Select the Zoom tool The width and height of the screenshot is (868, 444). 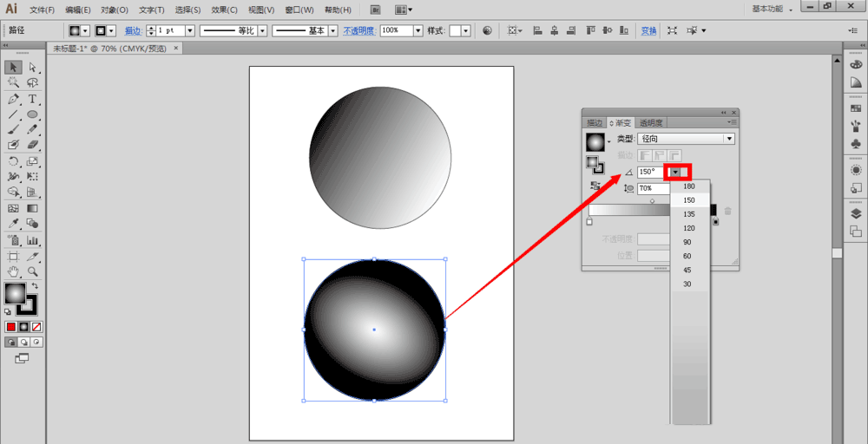pyautogui.click(x=33, y=271)
